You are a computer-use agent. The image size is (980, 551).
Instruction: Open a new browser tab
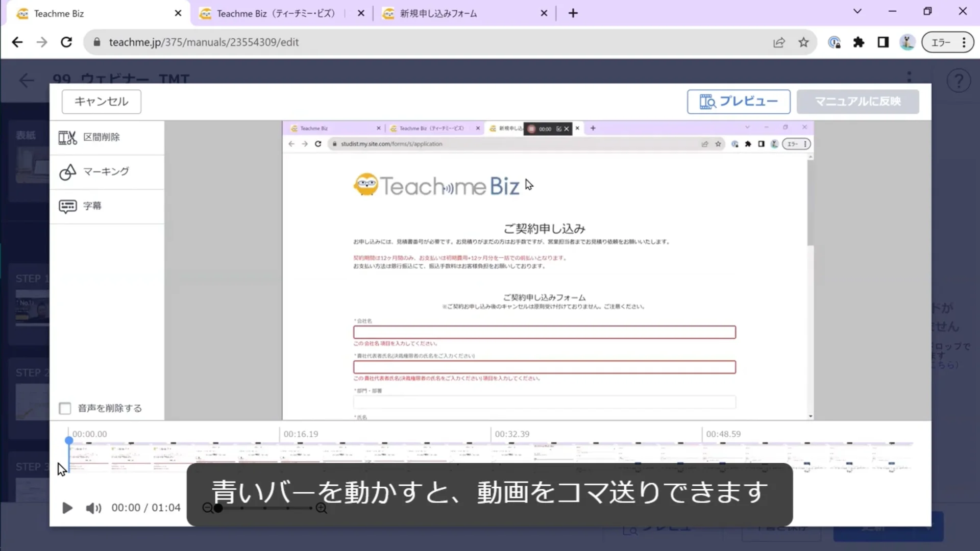click(573, 13)
